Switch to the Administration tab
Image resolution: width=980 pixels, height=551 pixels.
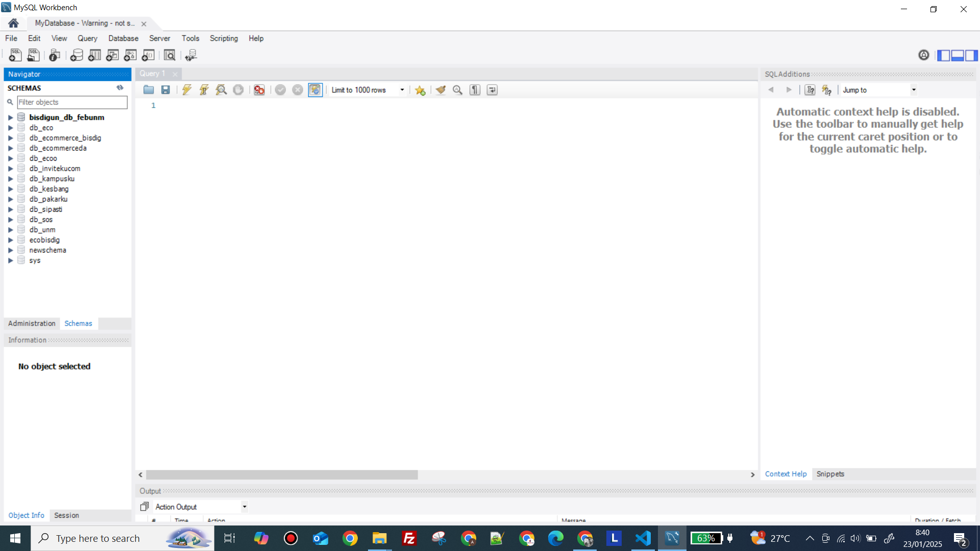tap(32, 323)
